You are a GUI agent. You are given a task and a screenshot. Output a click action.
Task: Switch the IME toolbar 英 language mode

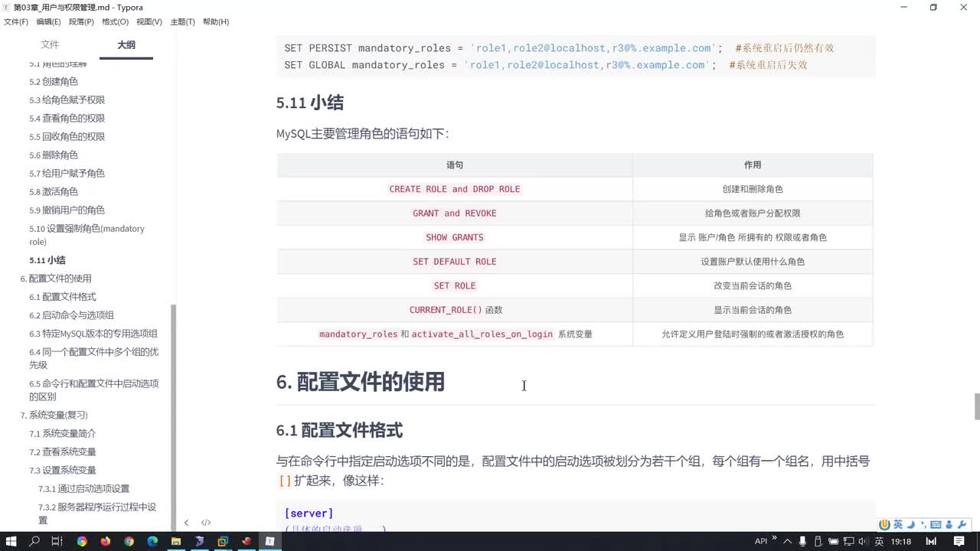(898, 524)
